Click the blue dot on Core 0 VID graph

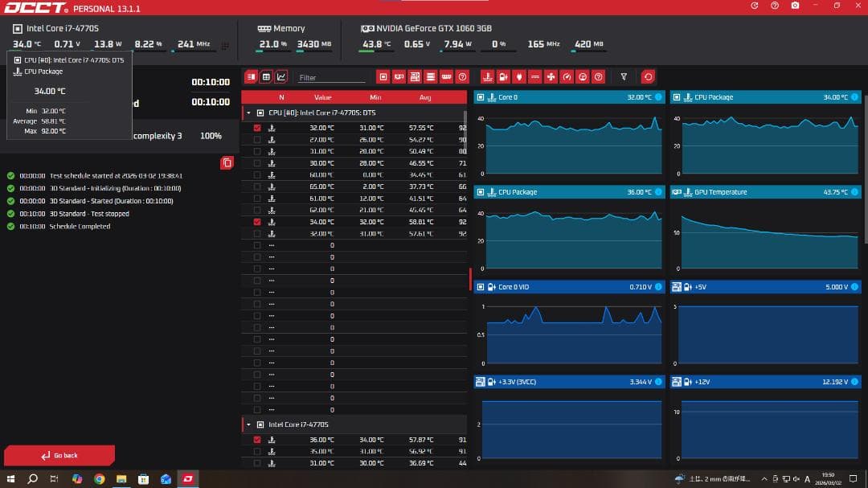[x=658, y=287]
